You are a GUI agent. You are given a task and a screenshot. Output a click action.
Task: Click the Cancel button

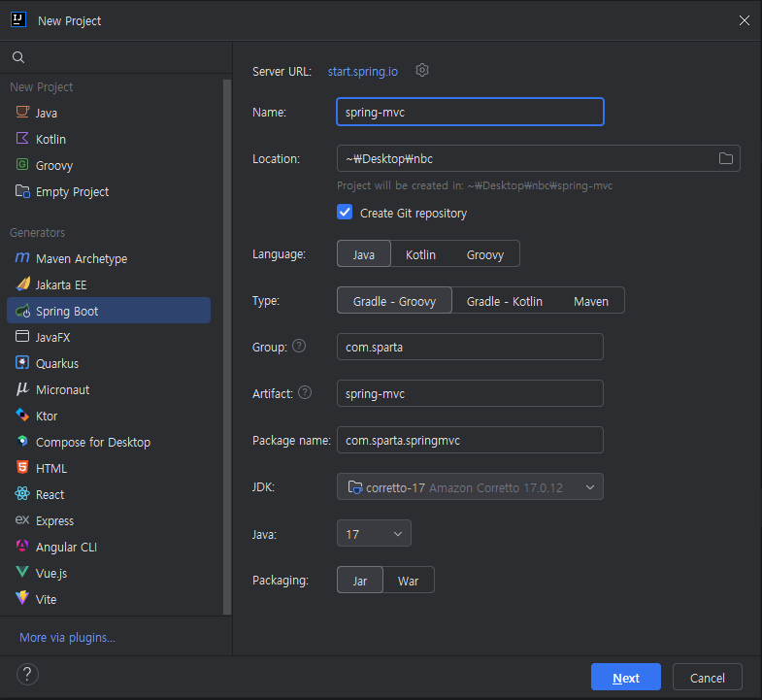(708, 677)
